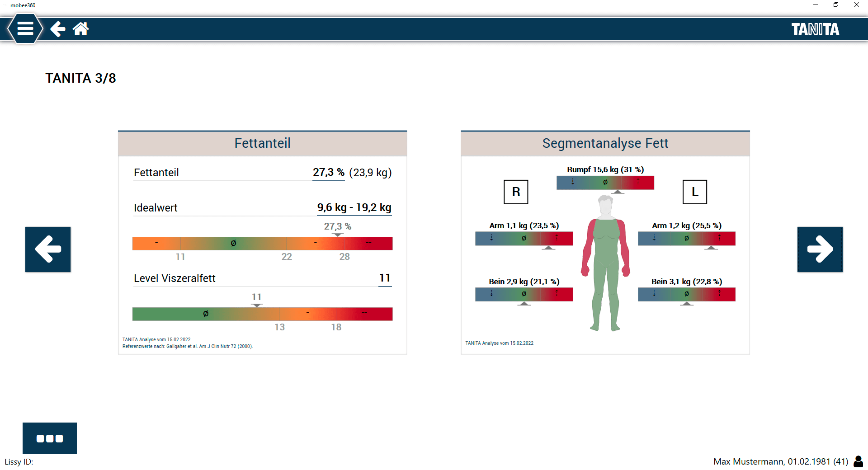Click the Fettanteil percentage color scale
The height and width of the screenshot is (470, 868).
262,244
